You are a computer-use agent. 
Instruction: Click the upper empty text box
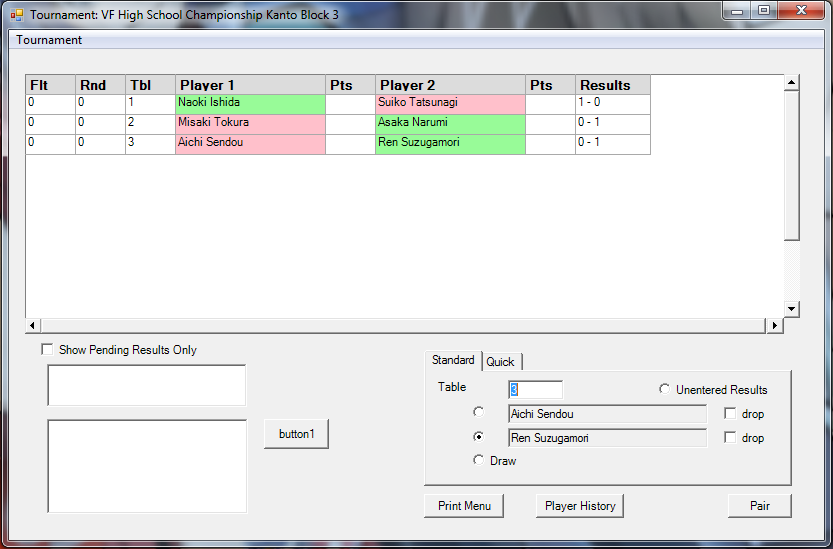[x=147, y=385]
